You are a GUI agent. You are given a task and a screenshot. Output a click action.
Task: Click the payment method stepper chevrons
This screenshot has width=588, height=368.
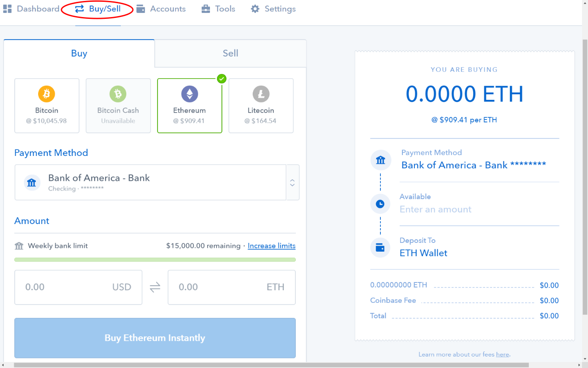pyautogui.click(x=293, y=182)
